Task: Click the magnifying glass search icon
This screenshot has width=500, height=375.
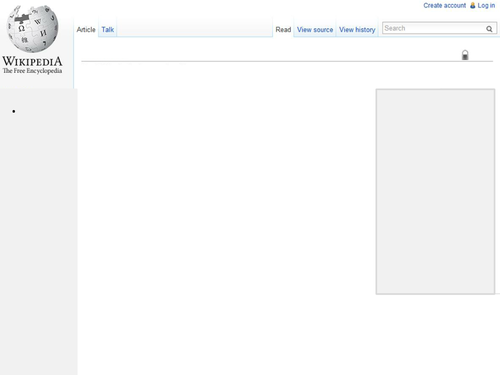Action: (x=489, y=29)
